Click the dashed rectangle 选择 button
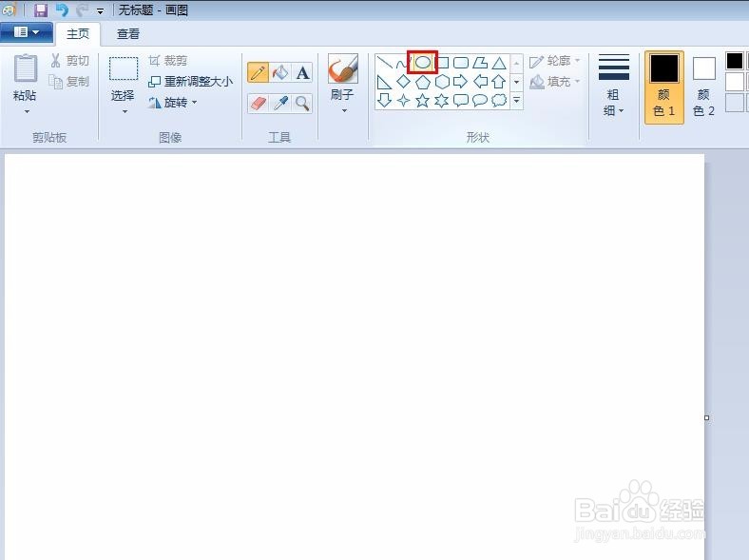The width and height of the screenshot is (749, 560). [x=124, y=69]
